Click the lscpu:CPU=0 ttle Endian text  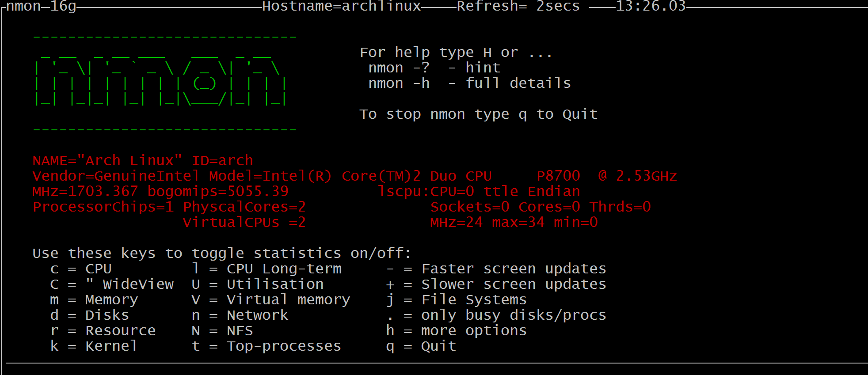pyautogui.click(x=479, y=191)
